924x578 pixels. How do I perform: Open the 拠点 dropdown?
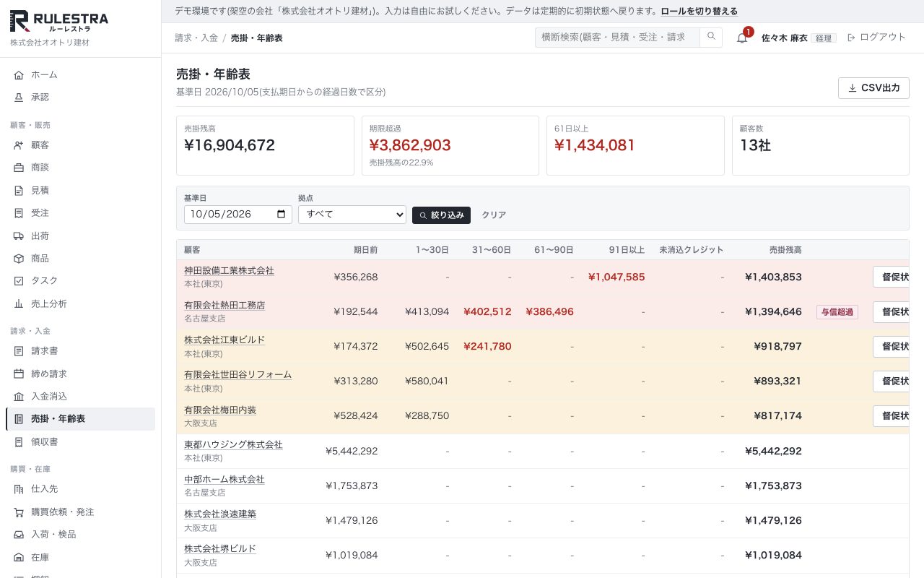pos(352,215)
